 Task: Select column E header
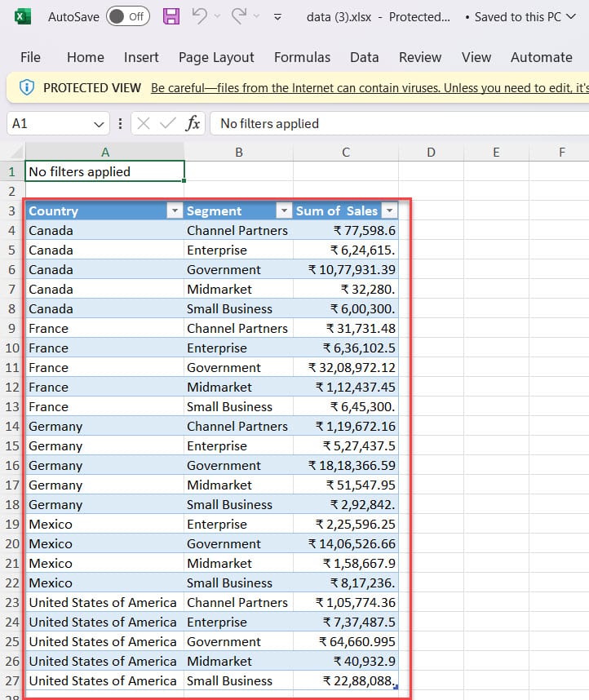[x=496, y=153]
